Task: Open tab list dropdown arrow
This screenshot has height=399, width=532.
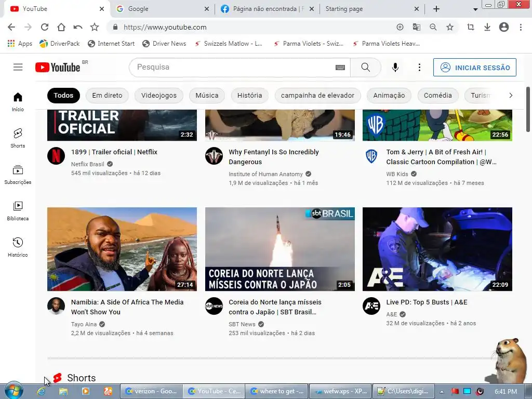Action: (x=475, y=9)
